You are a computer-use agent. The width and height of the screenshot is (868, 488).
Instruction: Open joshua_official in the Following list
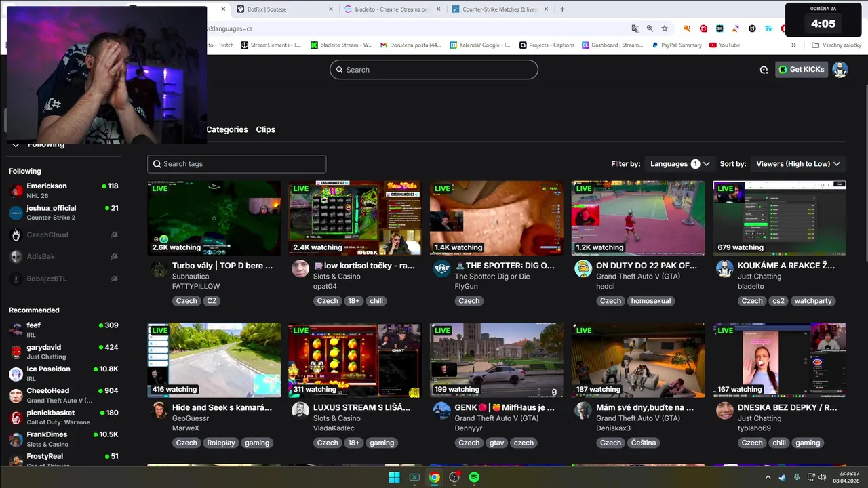(x=64, y=213)
